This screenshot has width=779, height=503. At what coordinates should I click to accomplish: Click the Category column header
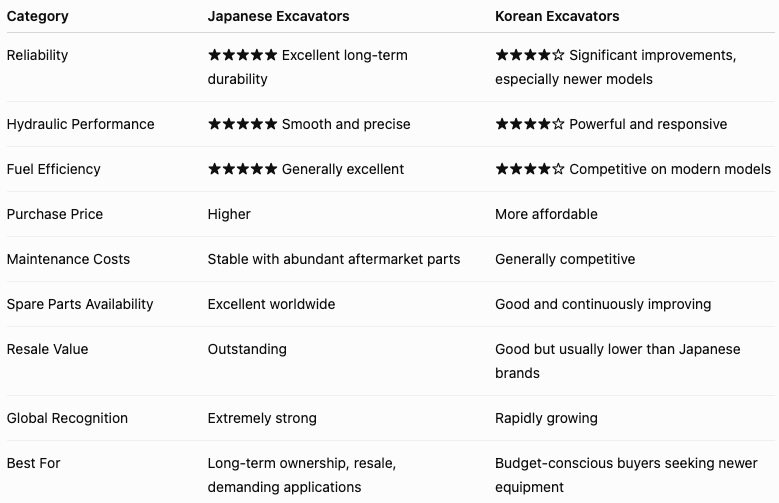click(x=38, y=16)
